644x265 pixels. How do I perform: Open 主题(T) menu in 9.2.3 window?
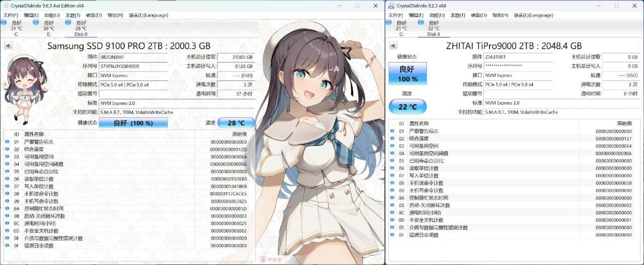coord(458,15)
